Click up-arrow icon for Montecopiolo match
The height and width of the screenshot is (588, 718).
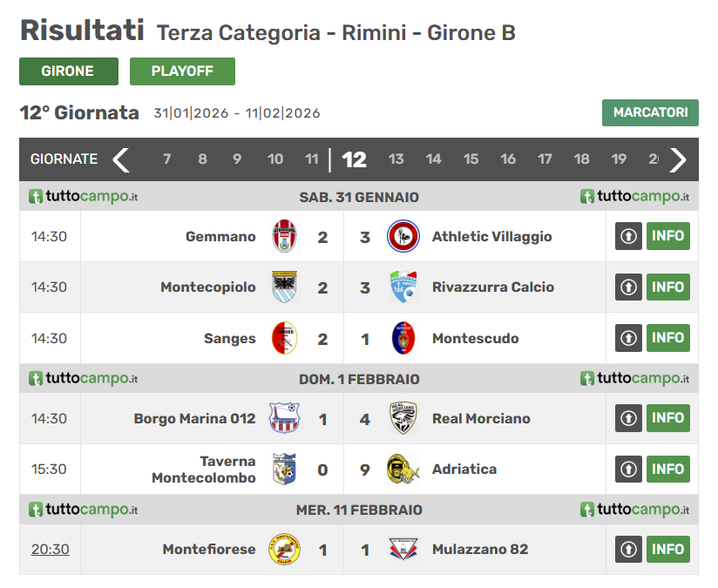tap(628, 287)
